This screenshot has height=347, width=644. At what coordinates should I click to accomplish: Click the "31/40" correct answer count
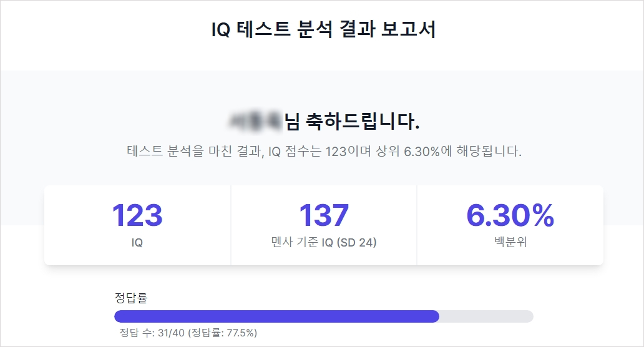coord(172,333)
